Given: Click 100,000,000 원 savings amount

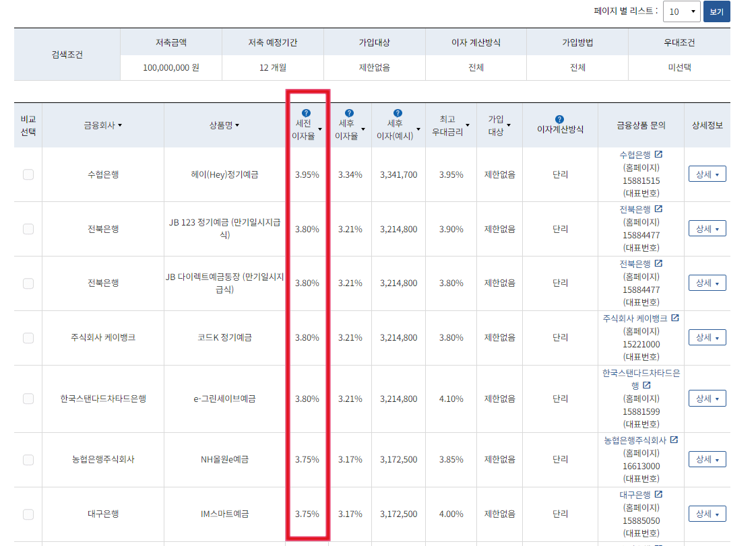Looking at the screenshot, I should pyautogui.click(x=171, y=67).
